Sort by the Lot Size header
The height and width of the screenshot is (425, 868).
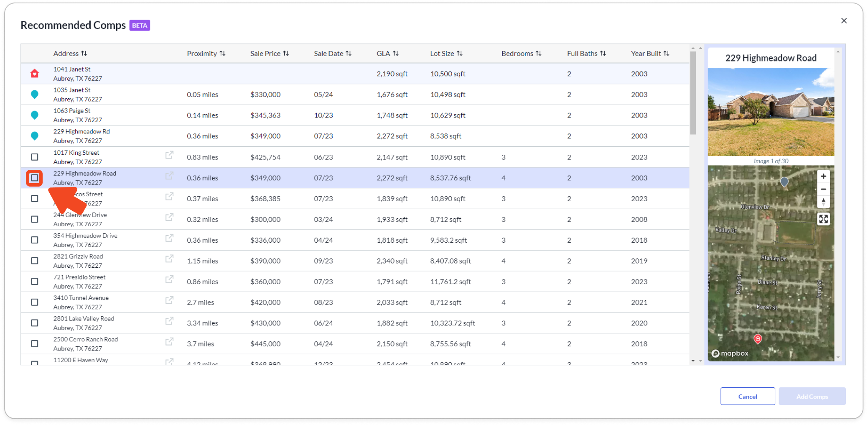click(x=446, y=54)
